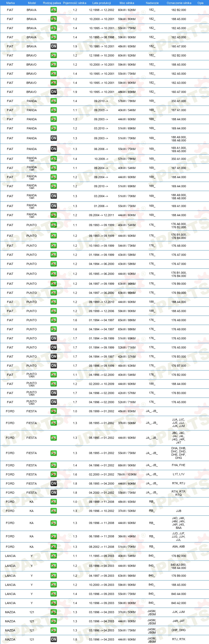The image size is (209, 644).
Task: Click the engine code 'J4R, J4T' in the MAZDA row
Action: point(179,621)
